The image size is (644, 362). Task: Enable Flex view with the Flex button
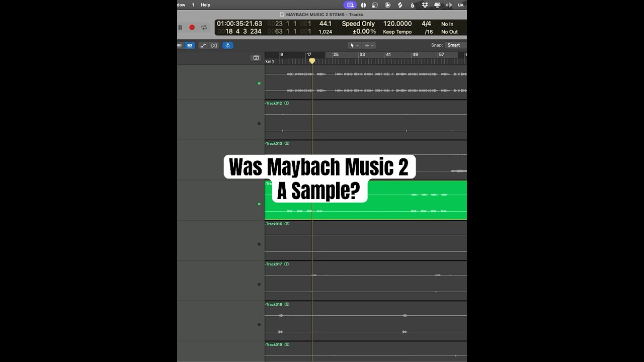tap(214, 45)
